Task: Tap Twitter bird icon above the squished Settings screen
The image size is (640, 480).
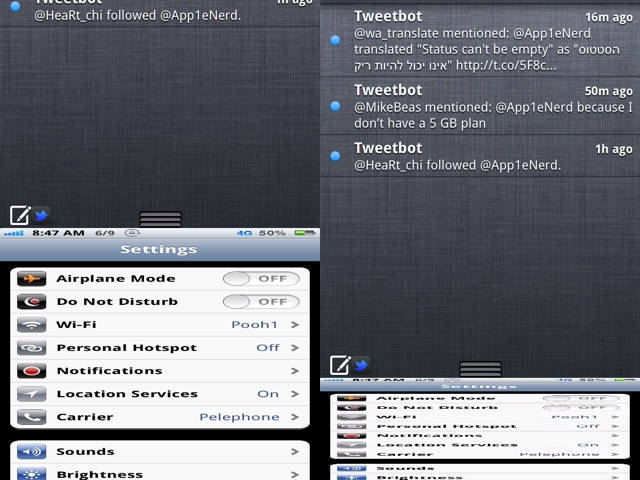Action: click(361, 365)
